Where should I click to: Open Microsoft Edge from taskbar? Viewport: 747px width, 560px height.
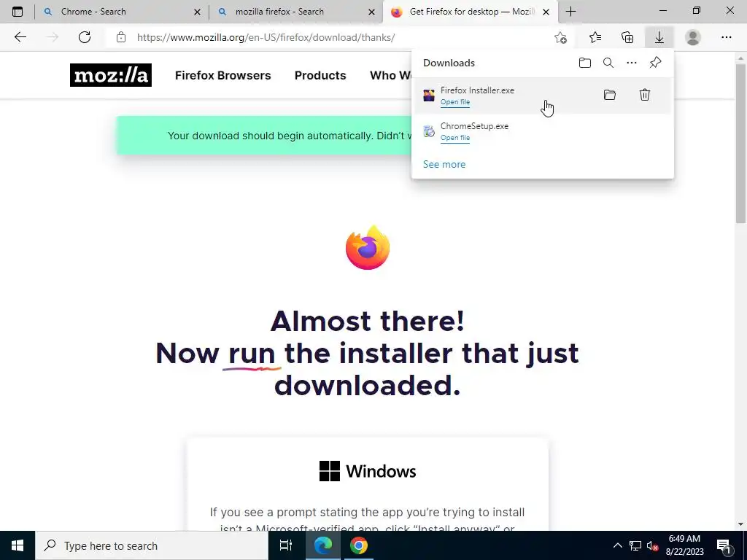(x=322, y=545)
